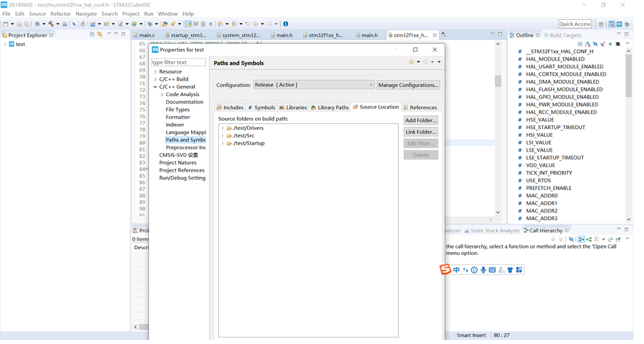The width and height of the screenshot is (644, 344).
Task: Click hide variables icon in Call Hierarchy
Action: [x=571, y=239]
